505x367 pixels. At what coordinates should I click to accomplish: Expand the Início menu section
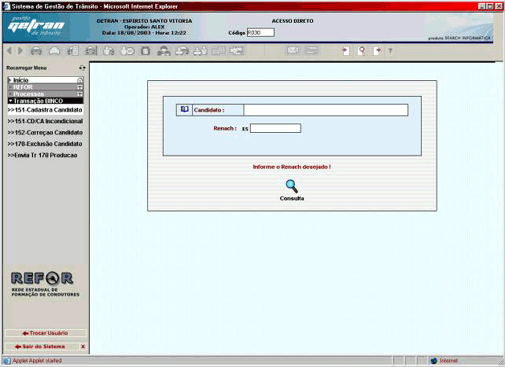point(45,80)
